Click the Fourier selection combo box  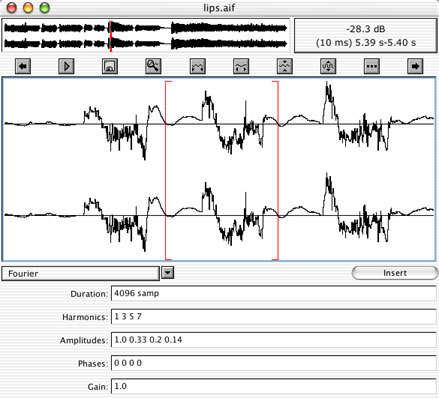click(81, 273)
